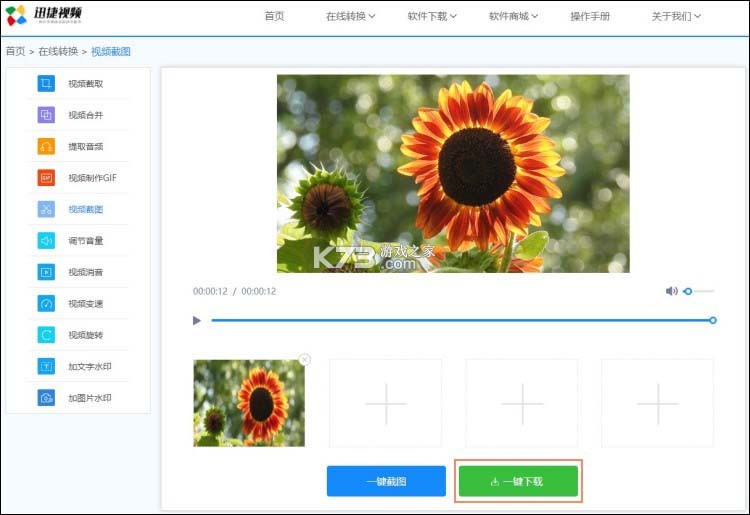Expand the 软件商城 navigation dropdown
Screen dimensions: 750x515
click(x=513, y=16)
